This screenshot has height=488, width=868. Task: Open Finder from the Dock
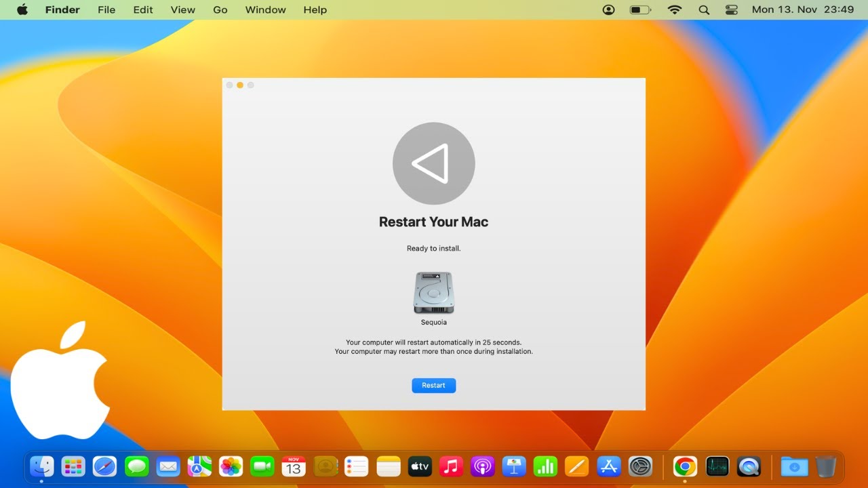tap(41, 466)
